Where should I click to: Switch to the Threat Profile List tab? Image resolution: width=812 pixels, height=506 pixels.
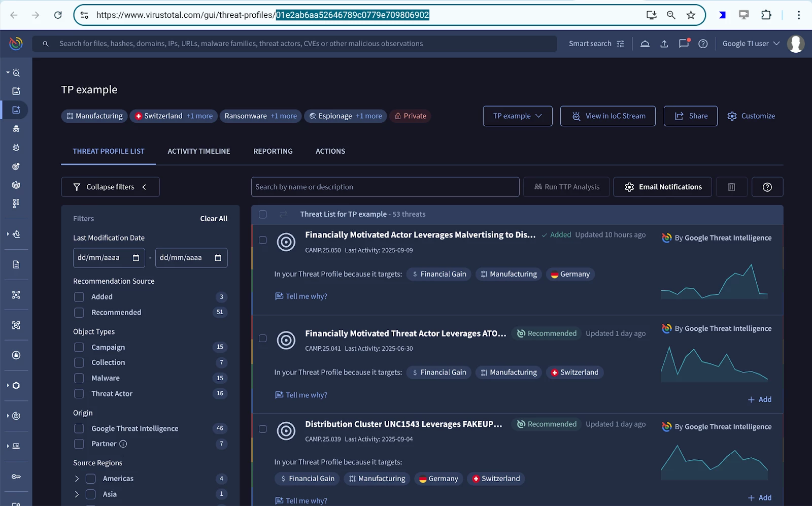tap(109, 151)
